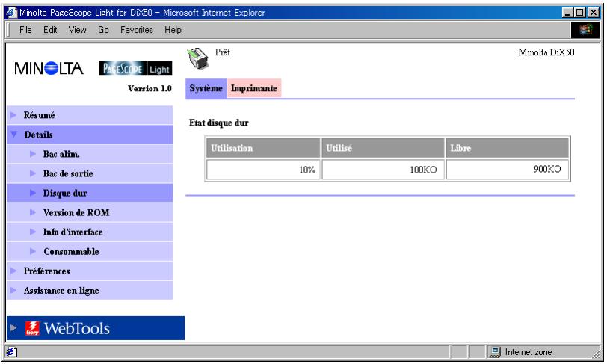Open the Help menu

coord(173,30)
